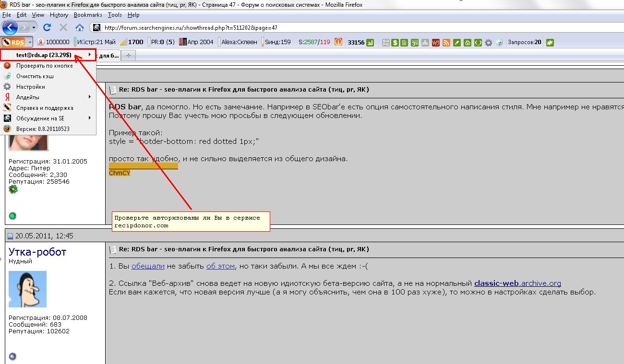Open the Tools menu
Screen dimensions: 624x364
pyautogui.click(x=115, y=15)
